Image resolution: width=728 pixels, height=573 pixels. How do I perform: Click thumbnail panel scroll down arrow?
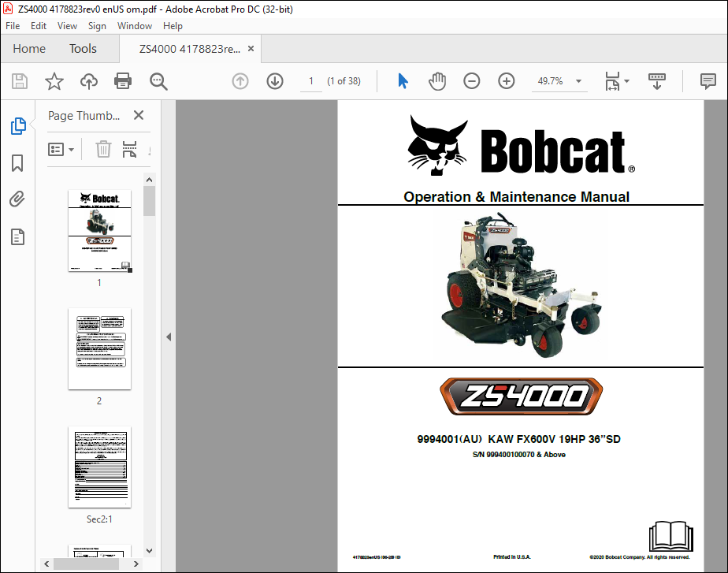click(x=149, y=551)
